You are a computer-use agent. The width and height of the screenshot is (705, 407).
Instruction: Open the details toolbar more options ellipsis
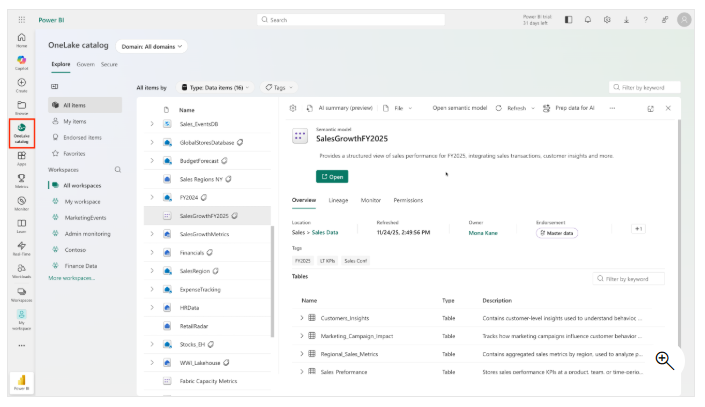[612, 108]
